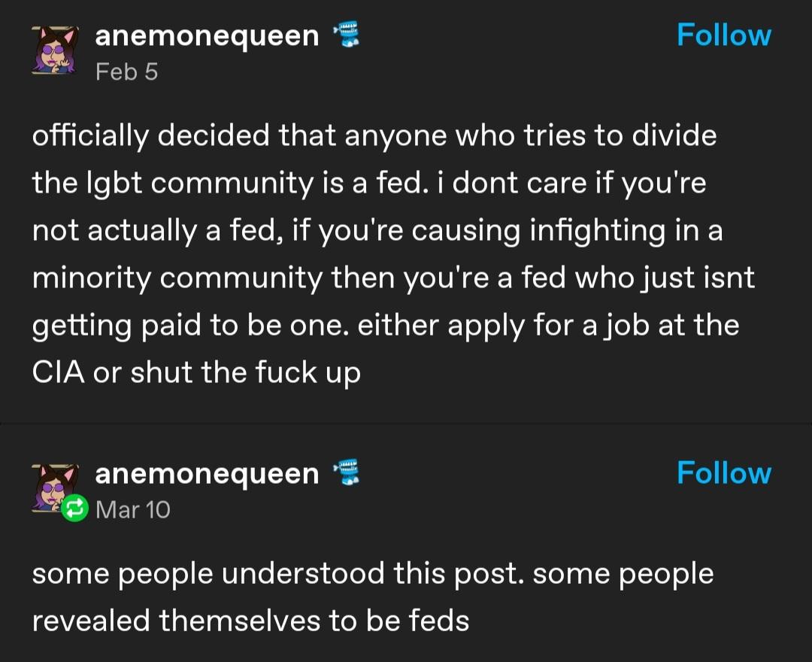Screen dimensions: 812x662
Task: Follow anemonequeen from the Feb 5 post
Action: 723,35
